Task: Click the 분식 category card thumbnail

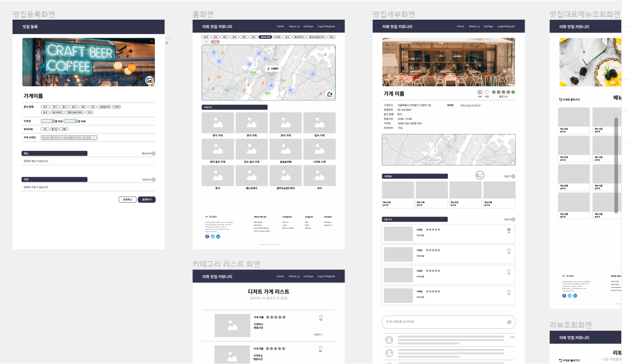Action: pyautogui.click(x=218, y=175)
